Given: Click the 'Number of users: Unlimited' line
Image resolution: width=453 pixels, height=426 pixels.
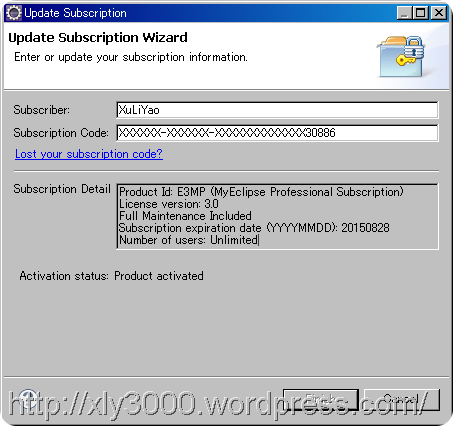Looking at the screenshot, I should pyautogui.click(x=188, y=240).
